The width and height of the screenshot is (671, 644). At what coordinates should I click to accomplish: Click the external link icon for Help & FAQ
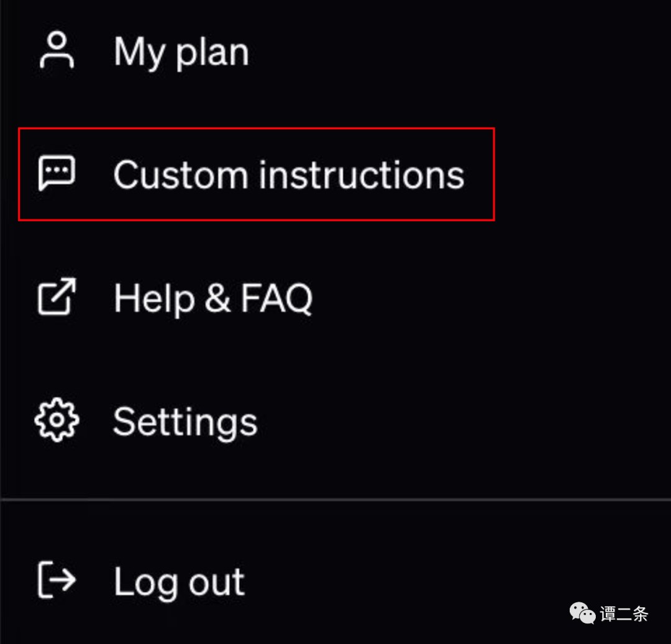point(57,297)
